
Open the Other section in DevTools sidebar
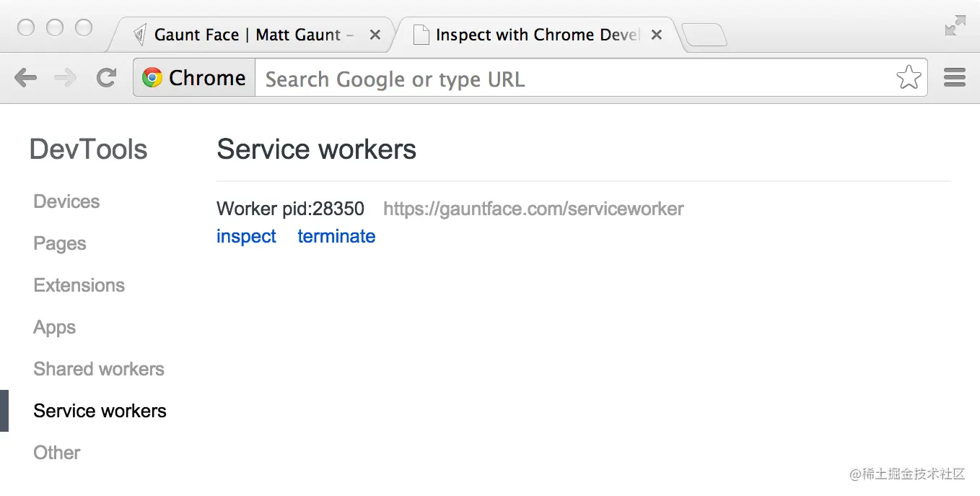(x=56, y=453)
